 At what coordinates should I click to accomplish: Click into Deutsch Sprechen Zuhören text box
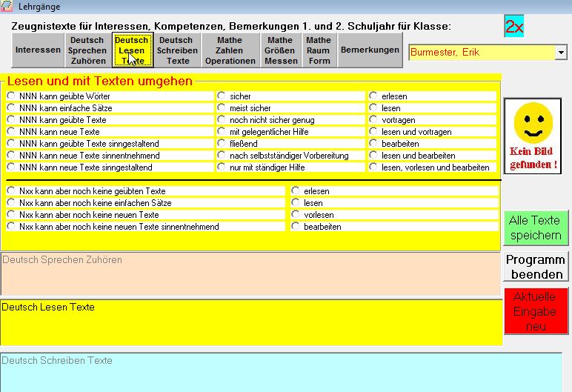coord(250,273)
